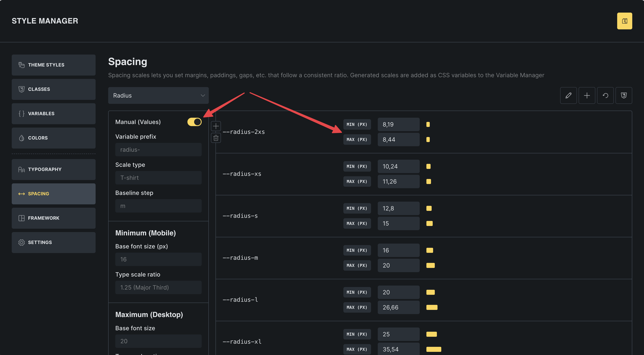Viewport: 644px width, 355px height.
Task: Click the yellow save button top right
Action: (624, 21)
